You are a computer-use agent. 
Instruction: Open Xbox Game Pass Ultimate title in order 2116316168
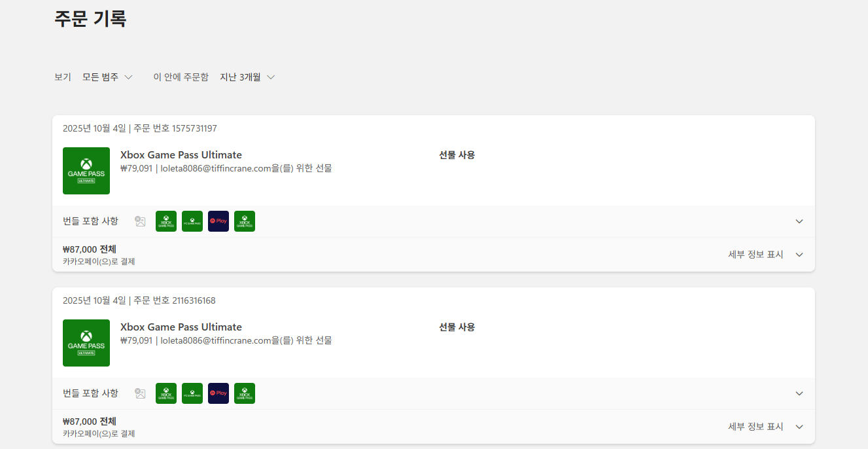click(181, 327)
